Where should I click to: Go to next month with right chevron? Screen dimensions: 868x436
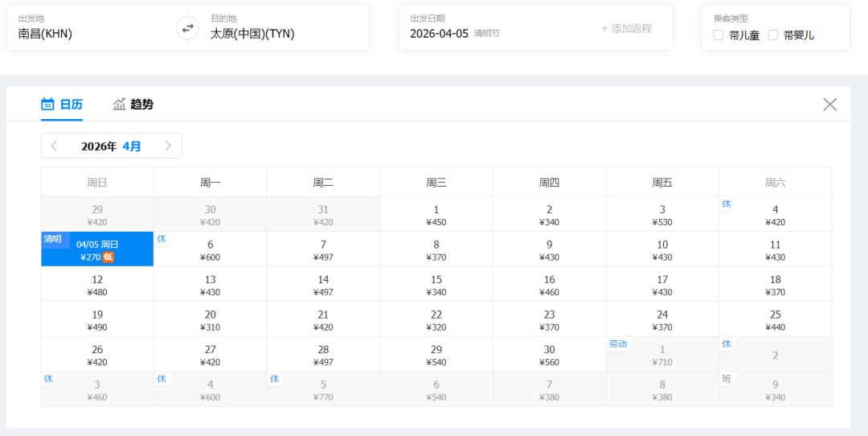click(x=168, y=146)
